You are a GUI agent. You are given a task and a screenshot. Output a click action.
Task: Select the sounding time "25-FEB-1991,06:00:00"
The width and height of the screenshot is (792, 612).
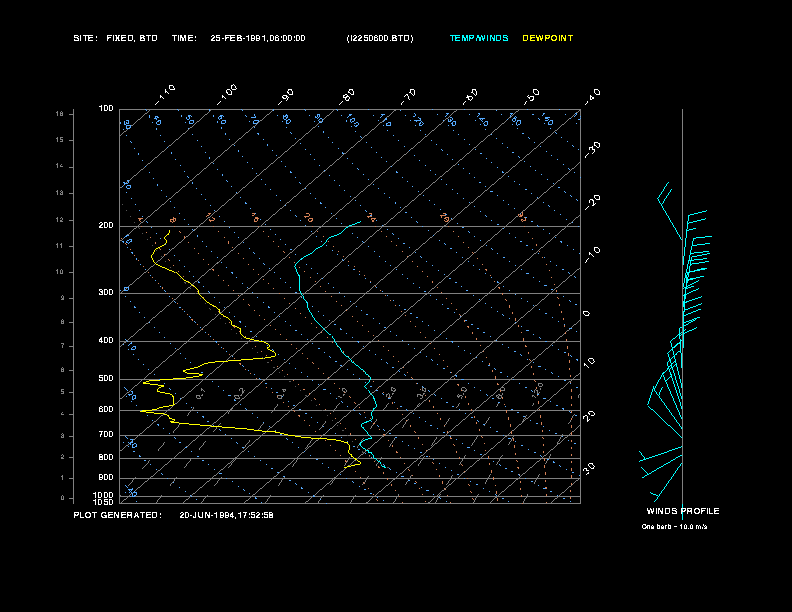[258, 38]
